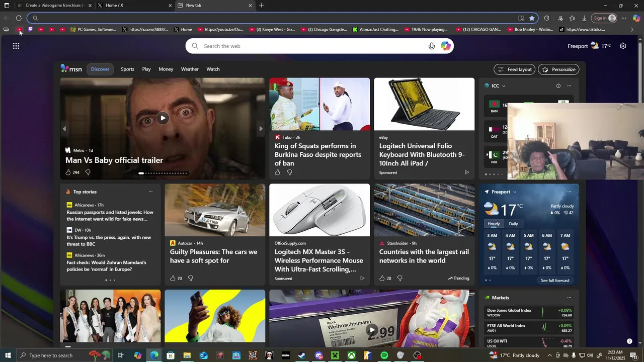Open the Weather tab on MSN
The image size is (644, 362).
point(190,69)
